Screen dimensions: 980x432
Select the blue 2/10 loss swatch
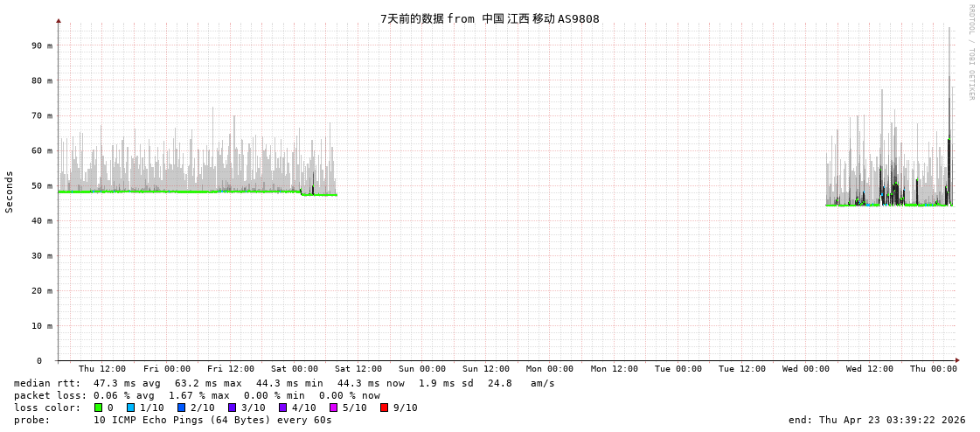pyautogui.click(x=182, y=408)
